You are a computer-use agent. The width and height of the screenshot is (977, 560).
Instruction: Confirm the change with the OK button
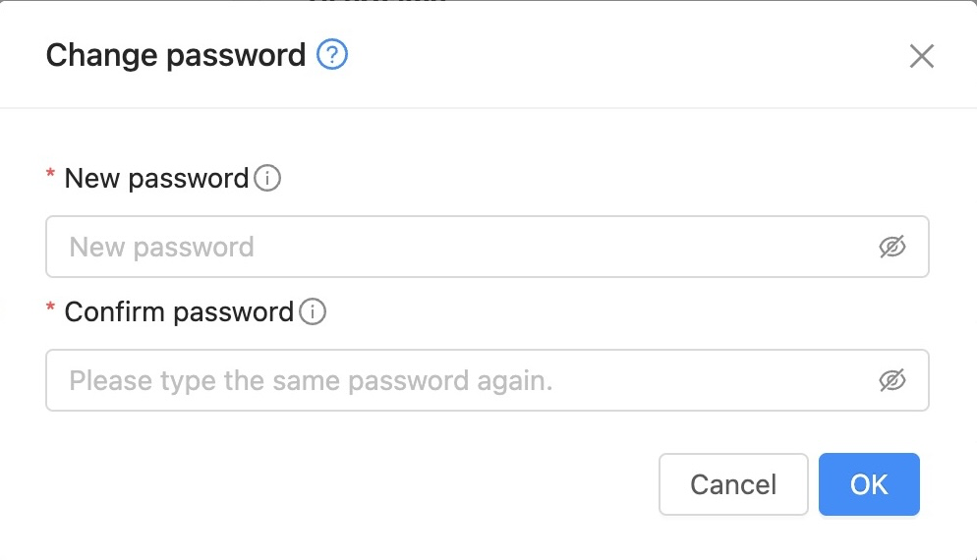[869, 484]
